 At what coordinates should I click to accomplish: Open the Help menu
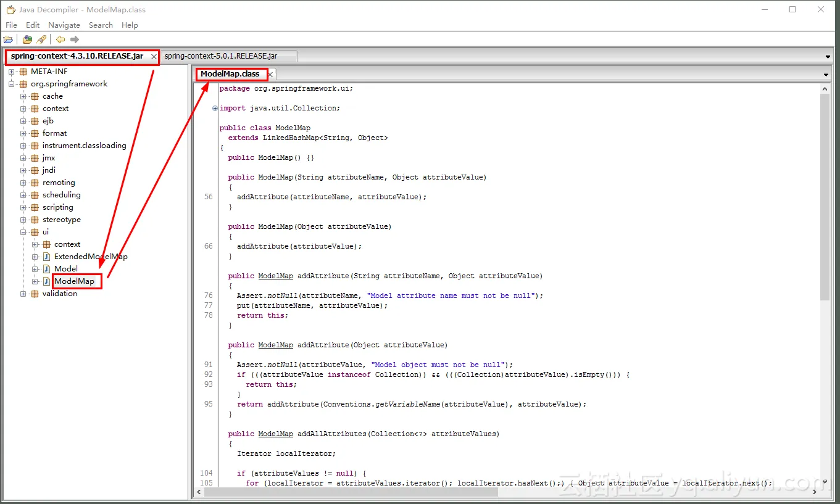[130, 25]
